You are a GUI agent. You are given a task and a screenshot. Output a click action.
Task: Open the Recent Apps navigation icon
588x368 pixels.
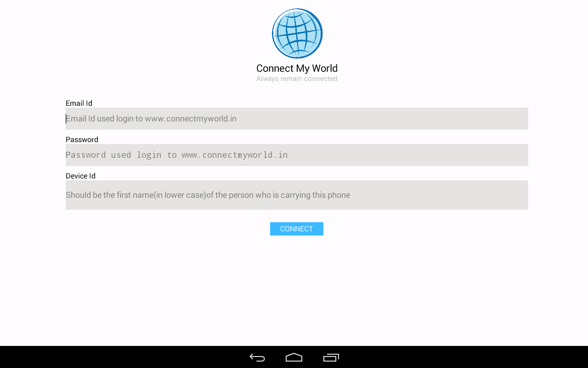tap(331, 357)
